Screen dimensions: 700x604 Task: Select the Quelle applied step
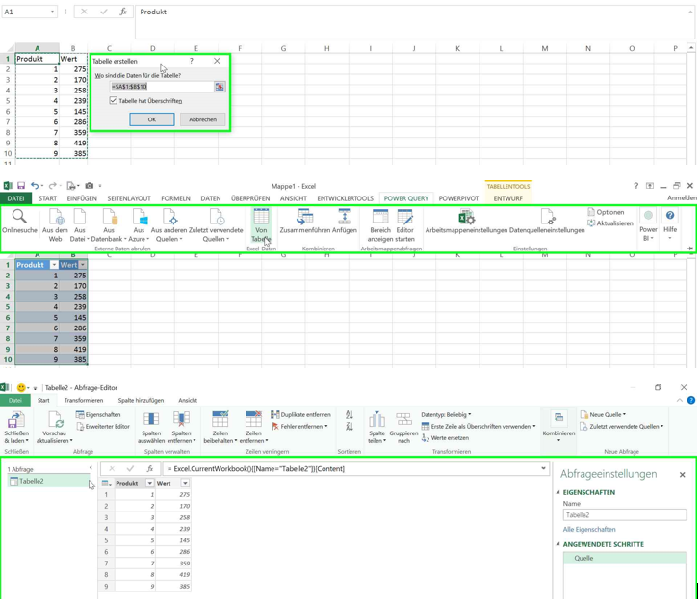[x=624, y=558]
